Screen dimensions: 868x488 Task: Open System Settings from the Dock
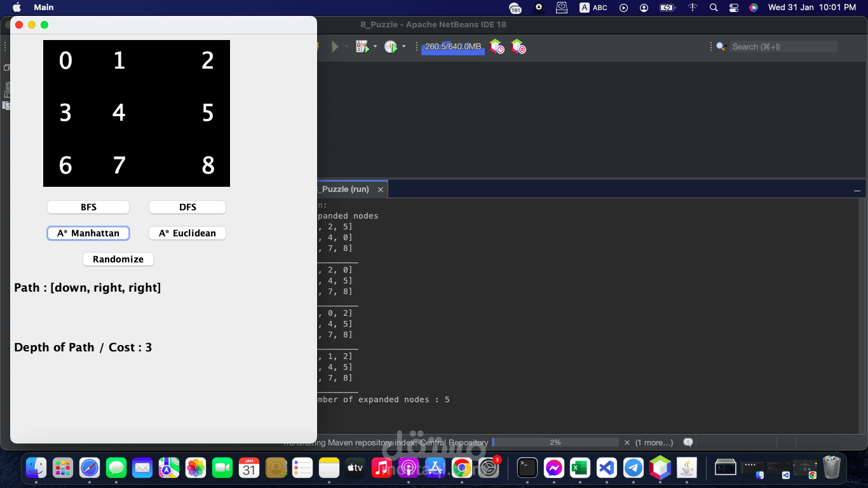pos(489,468)
